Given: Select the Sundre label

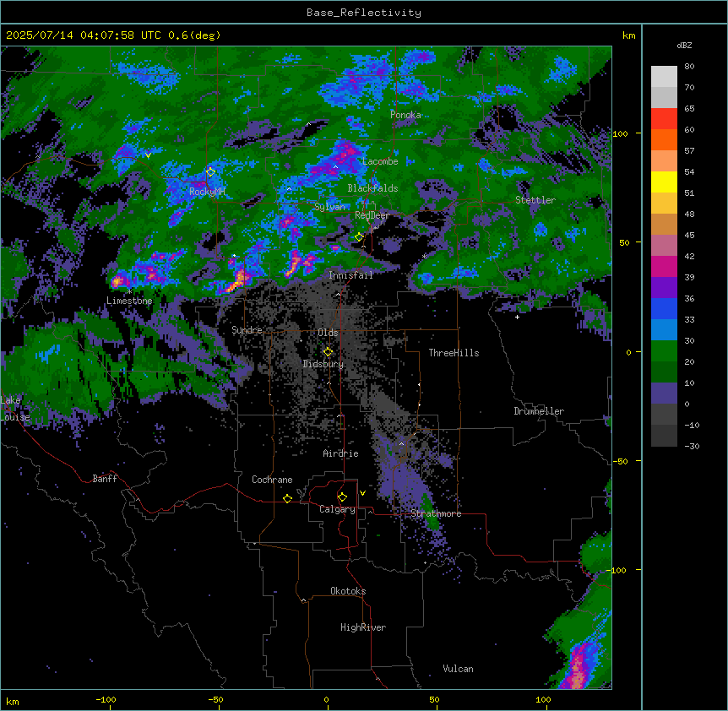Looking at the screenshot, I should pyautogui.click(x=247, y=330).
